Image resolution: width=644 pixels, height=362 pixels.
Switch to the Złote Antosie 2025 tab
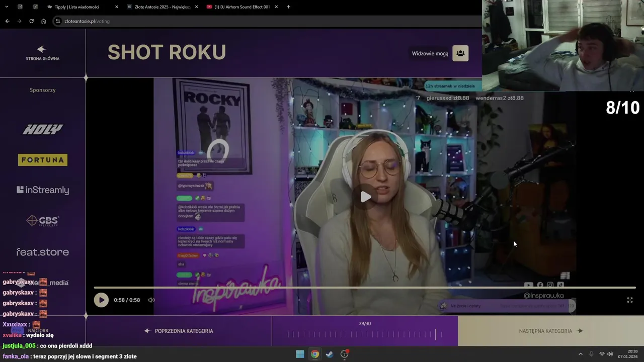click(x=163, y=7)
